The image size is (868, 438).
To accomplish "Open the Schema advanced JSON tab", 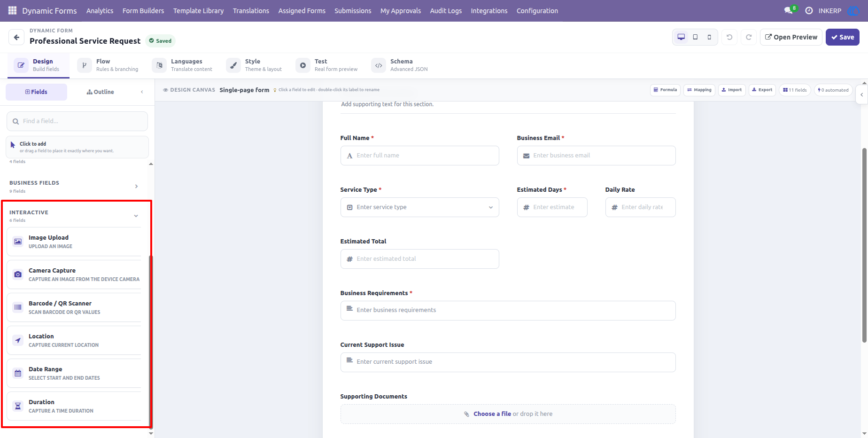I will [400, 65].
